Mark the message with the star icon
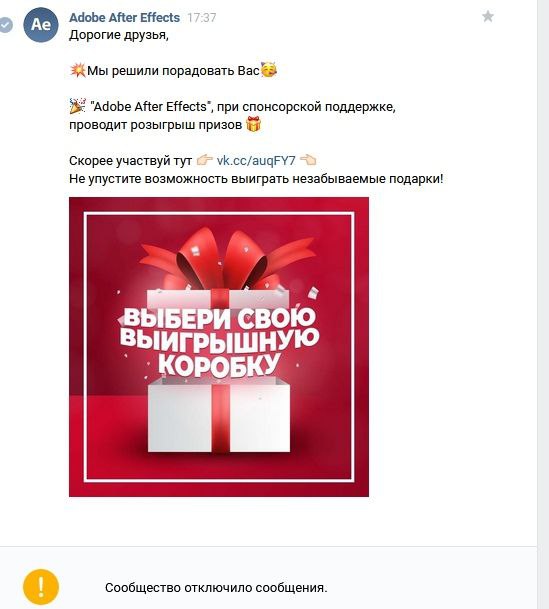Viewport: 549px width, 609px height. tap(488, 16)
